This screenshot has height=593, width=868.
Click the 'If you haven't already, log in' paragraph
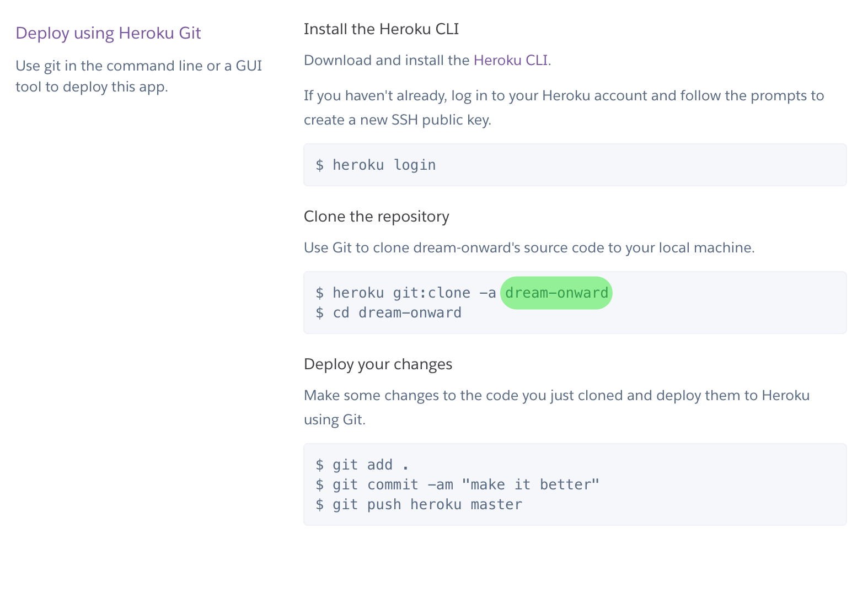564,107
